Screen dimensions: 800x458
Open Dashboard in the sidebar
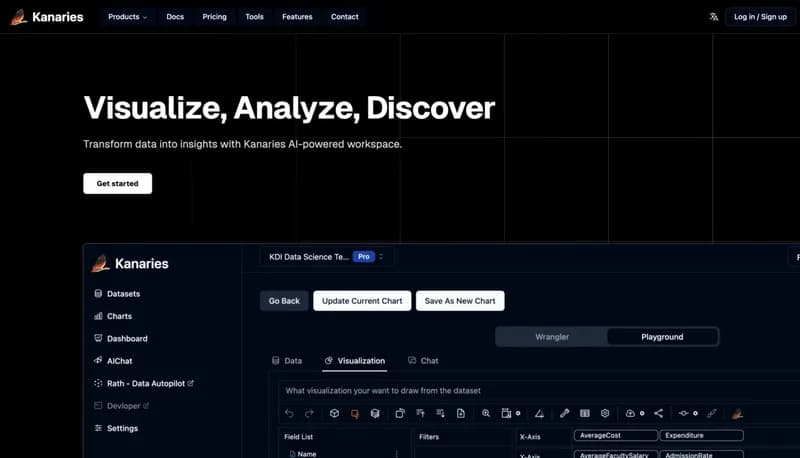(x=120, y=339)
